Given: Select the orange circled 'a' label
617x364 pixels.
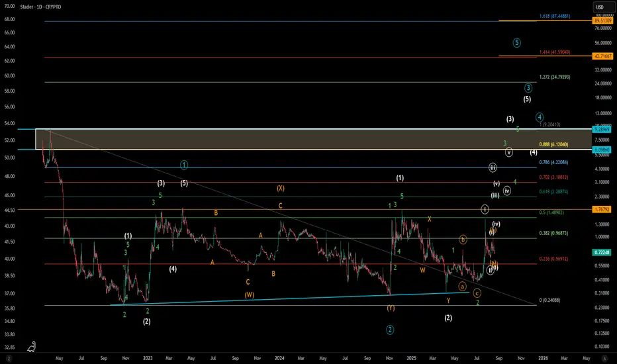Looking at the screenshot, I should point(462,286).
